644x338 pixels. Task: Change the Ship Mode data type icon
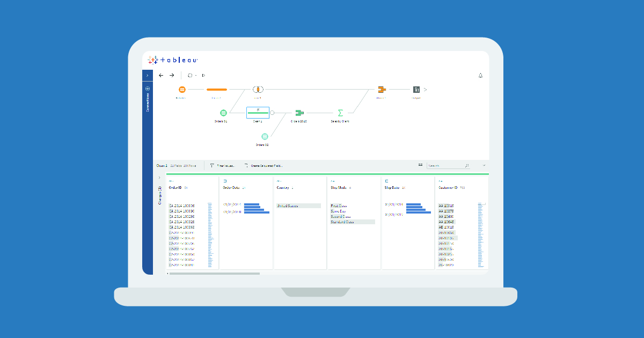tap(333, 181)
